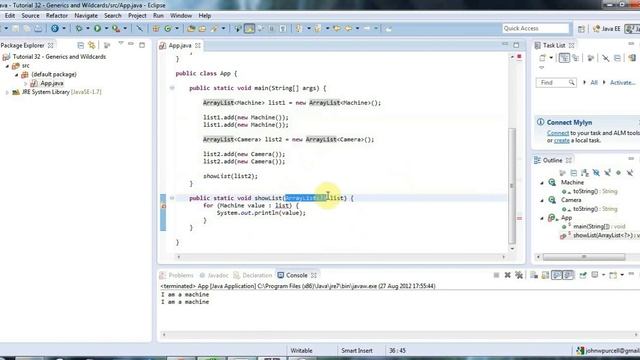640x360 pixels.
Task: Open the Refactor menu
Action: pos(57,16)
